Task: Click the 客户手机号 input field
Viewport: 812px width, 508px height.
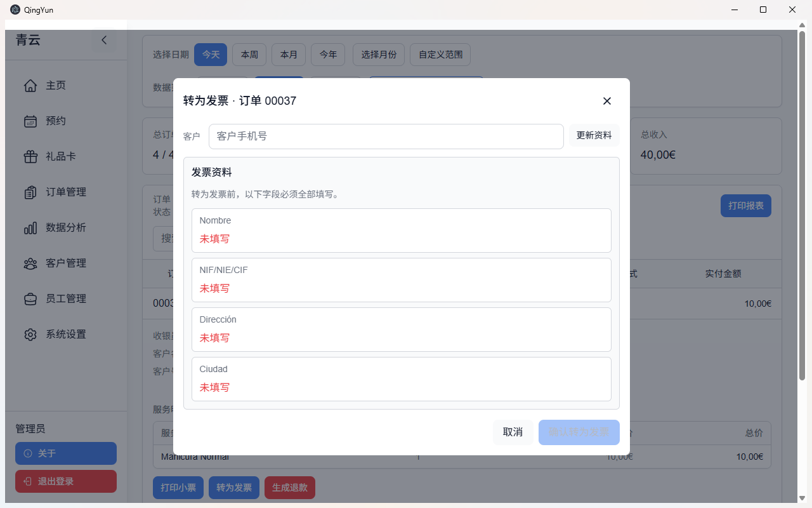Action: 386,137
